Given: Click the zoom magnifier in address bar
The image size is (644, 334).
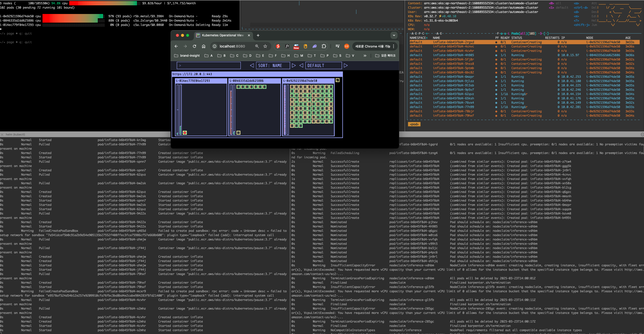Looking at the screenshot, I should point(257,46).
